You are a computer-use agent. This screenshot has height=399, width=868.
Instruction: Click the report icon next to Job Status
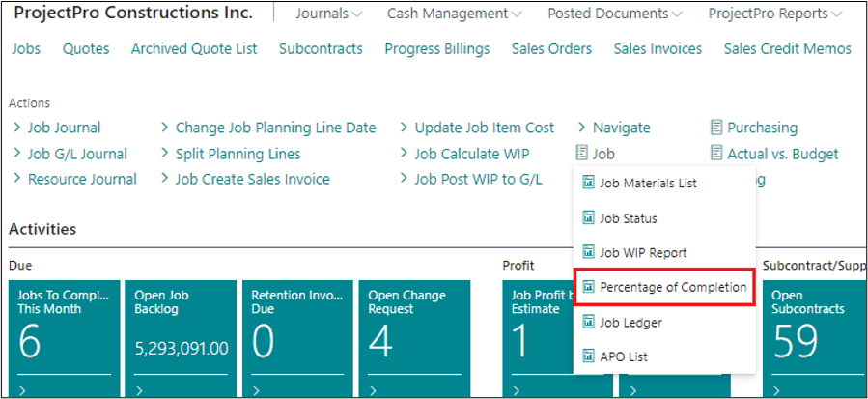[x=587, y=218]
